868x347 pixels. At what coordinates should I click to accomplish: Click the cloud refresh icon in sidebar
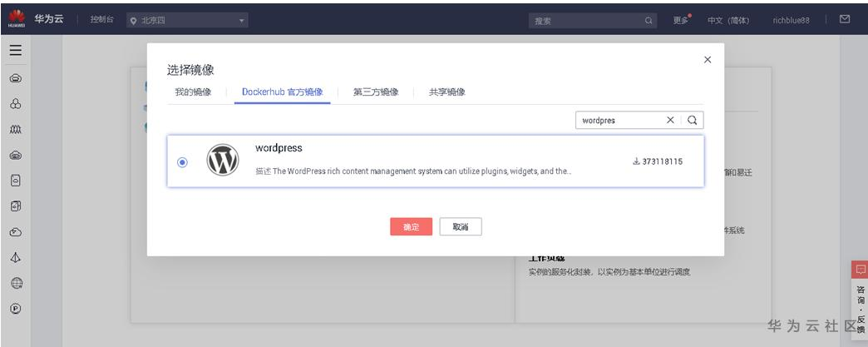tap(16, 232)
